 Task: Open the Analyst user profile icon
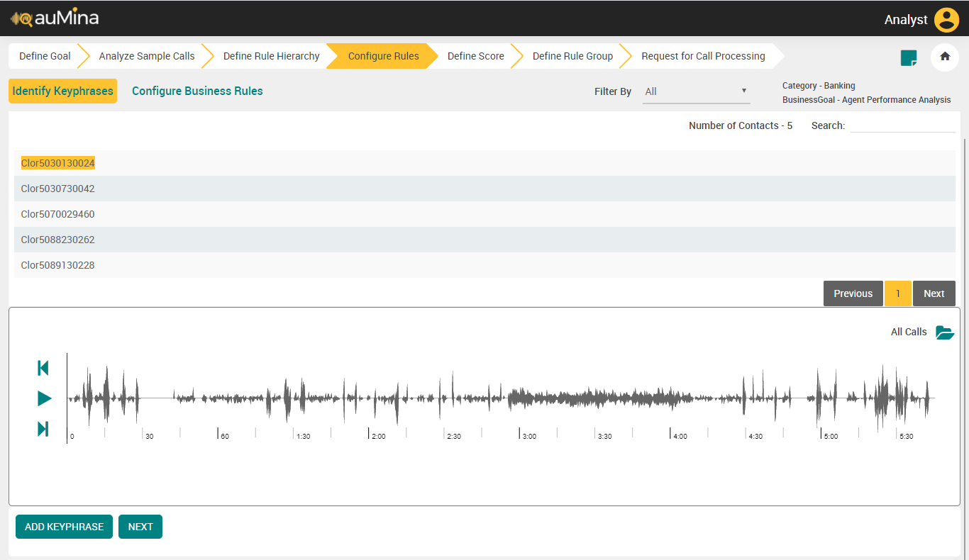point(946,20)
